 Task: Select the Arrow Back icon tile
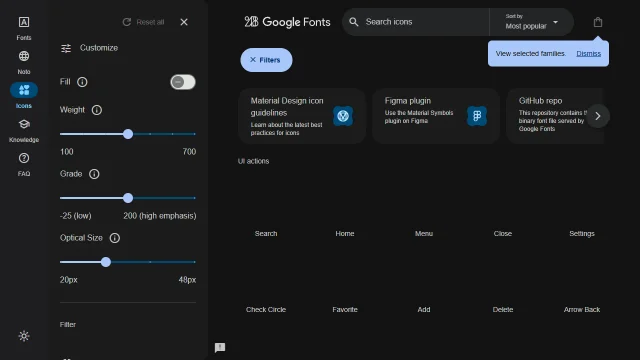coord(582,286)
